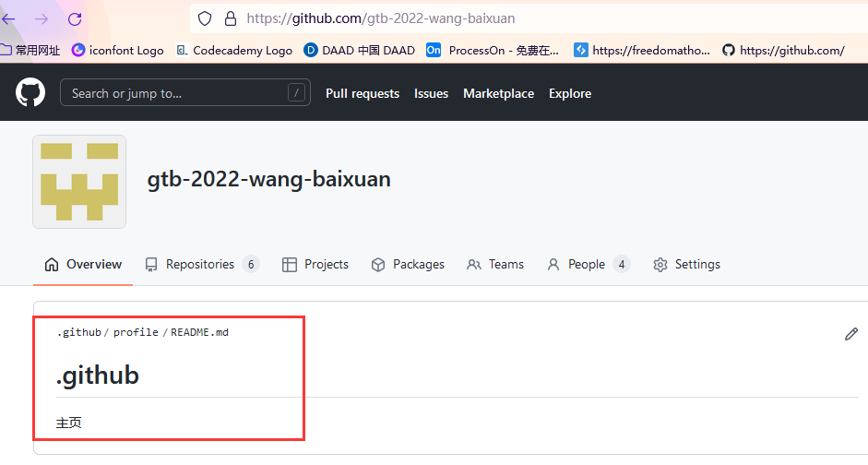The height and width of the screenshot is (465, 868).
Task: Select the Overview tab
Action: pyautogui.click(x=83, y=265)
